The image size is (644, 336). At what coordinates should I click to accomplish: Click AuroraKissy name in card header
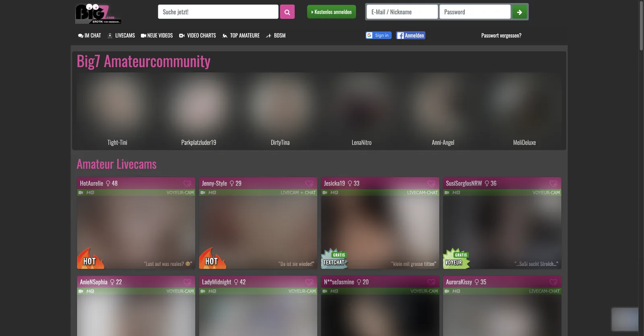[459, 282]
